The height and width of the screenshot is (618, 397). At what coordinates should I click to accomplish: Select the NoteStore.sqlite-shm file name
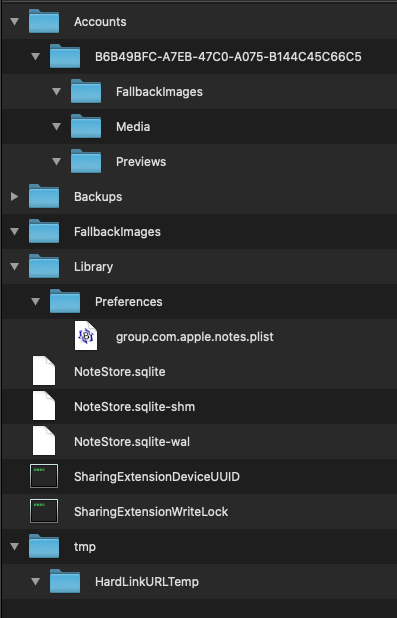134,407
